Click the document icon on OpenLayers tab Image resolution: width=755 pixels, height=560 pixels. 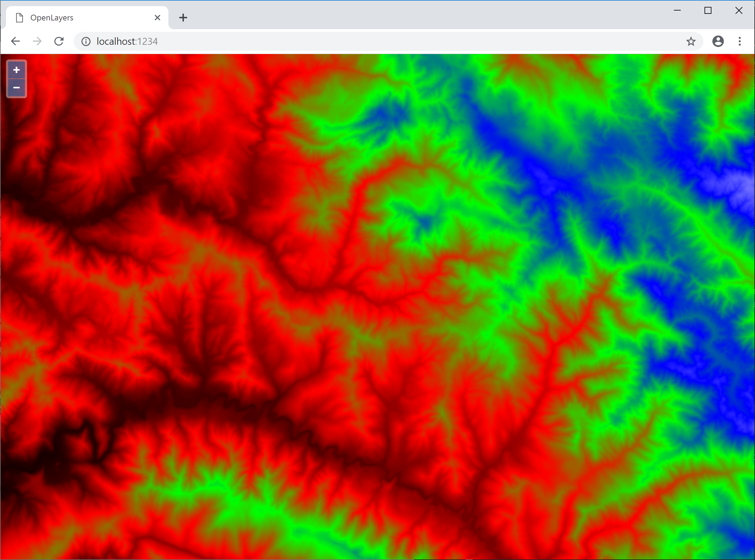coord(20,18)
